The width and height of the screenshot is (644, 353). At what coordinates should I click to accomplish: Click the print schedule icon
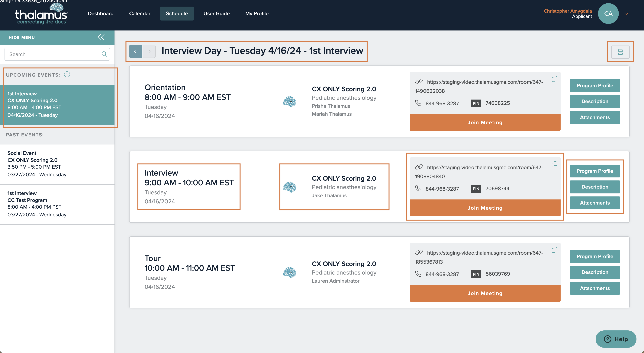tap(620, 52)
